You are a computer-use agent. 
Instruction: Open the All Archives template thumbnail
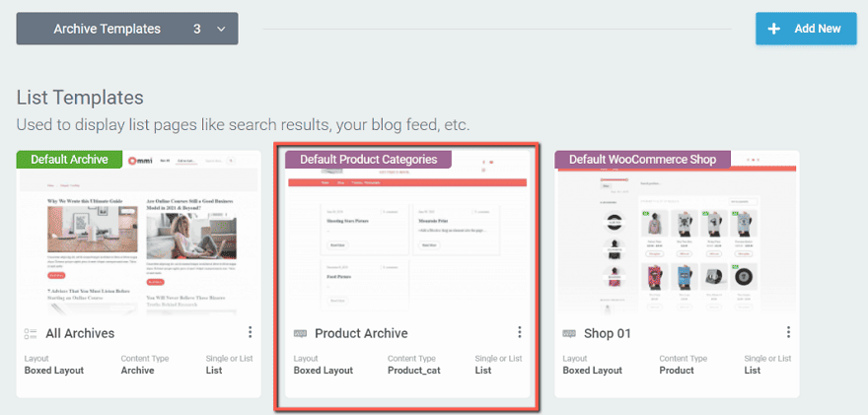(139, 237)
